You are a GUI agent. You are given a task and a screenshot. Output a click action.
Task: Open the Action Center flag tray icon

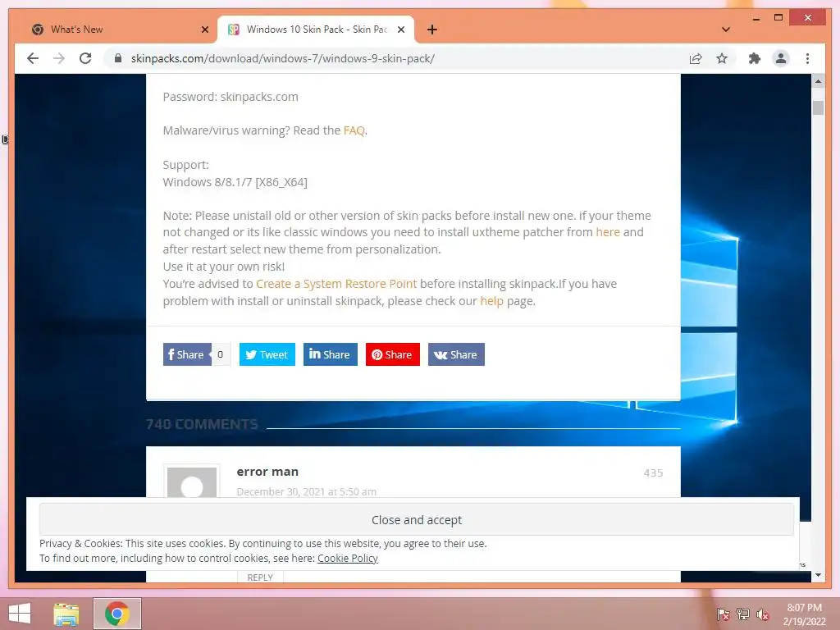pos(724,614)
